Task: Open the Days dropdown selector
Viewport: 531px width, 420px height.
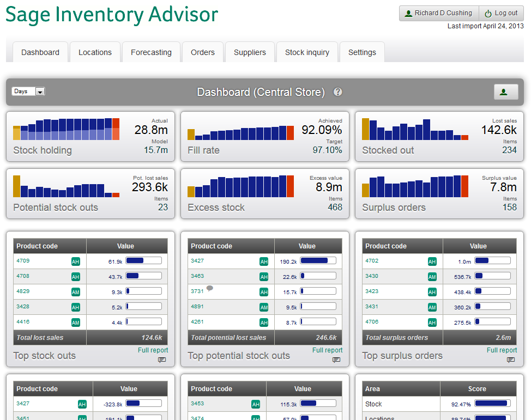Action: pos(28,92)
